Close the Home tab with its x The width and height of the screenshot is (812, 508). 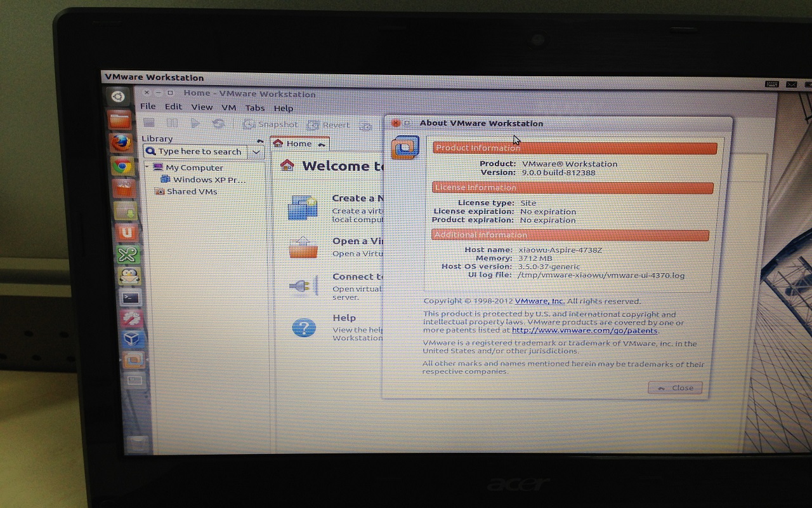(322, 145)
